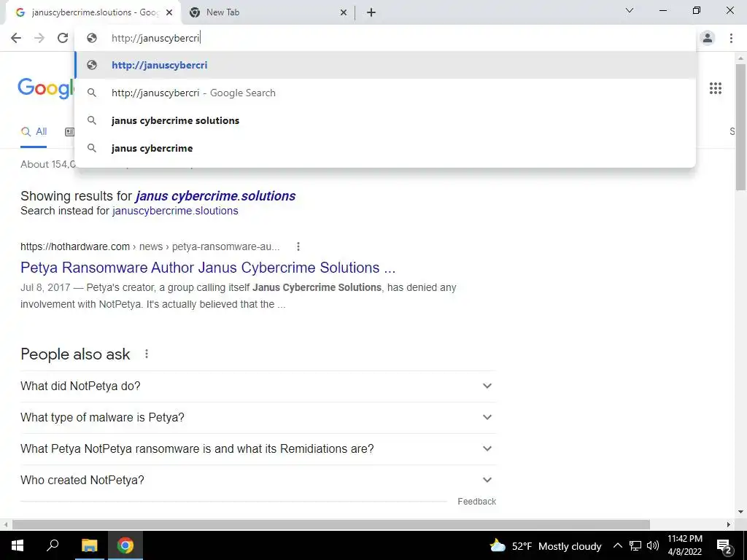Go back to the previous page

(16, 38)
